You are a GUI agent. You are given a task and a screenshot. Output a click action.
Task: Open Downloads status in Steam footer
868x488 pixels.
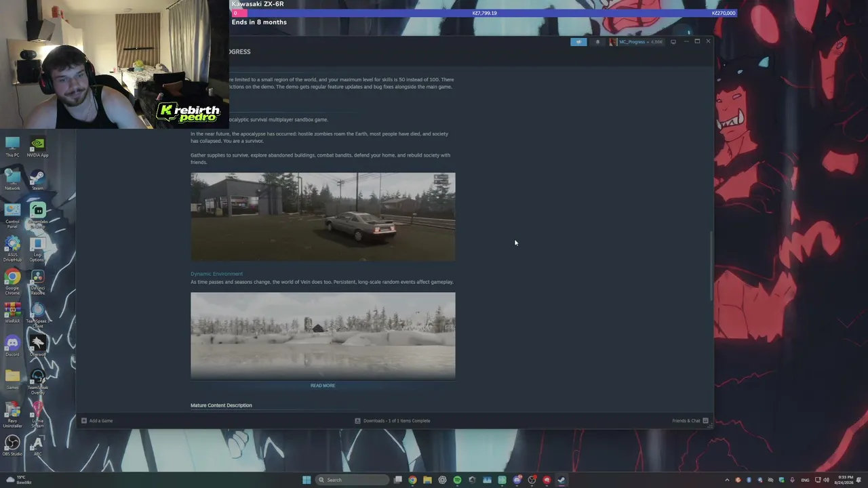(393, 421)
